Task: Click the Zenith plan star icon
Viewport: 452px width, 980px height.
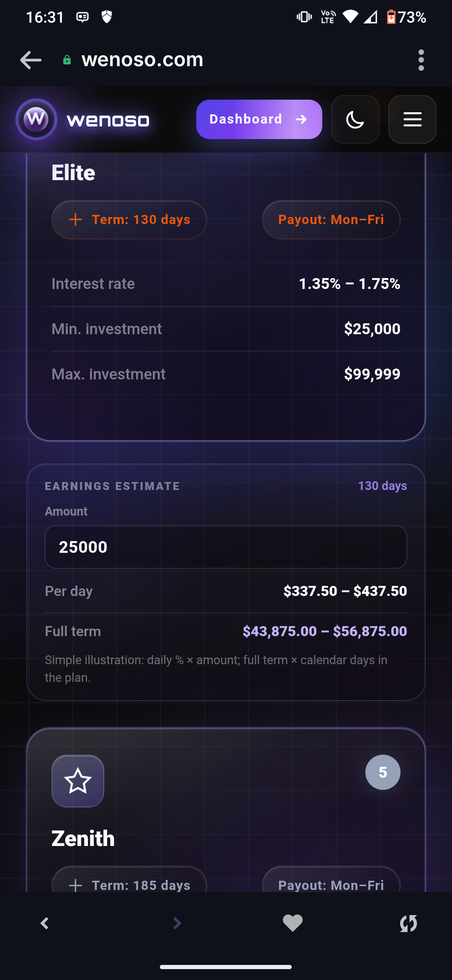Action: point(78,781)
